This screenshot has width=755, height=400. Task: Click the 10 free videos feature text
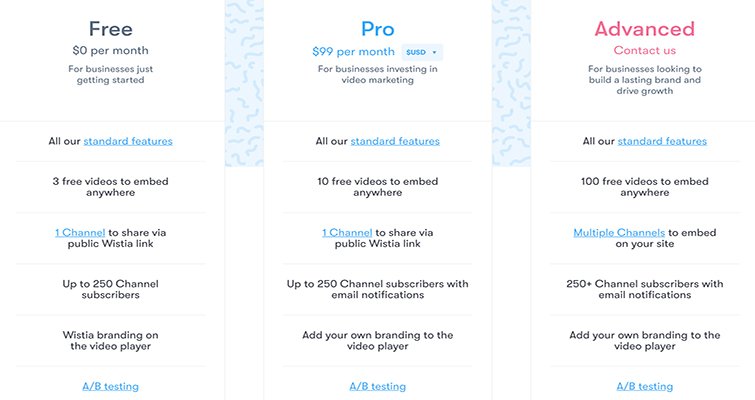[x=377, y=186]
